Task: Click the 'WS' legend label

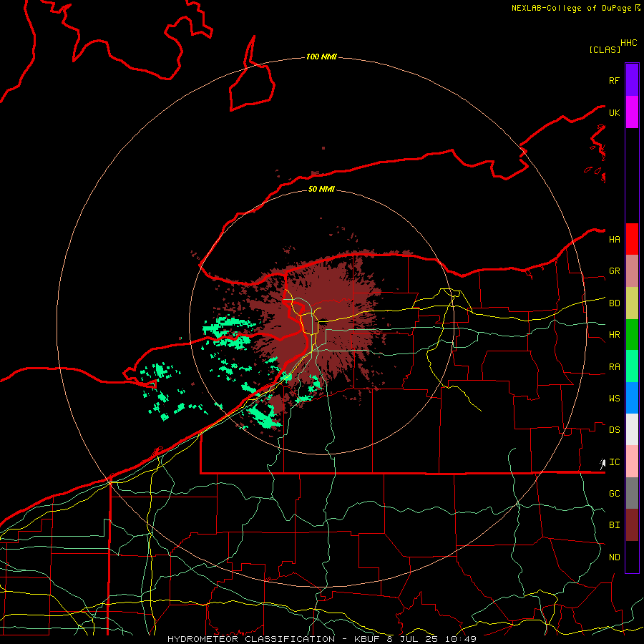Action: pos(614,399)
